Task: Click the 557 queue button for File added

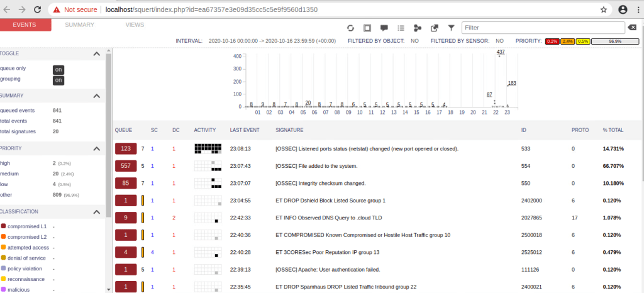Action: 125,166
